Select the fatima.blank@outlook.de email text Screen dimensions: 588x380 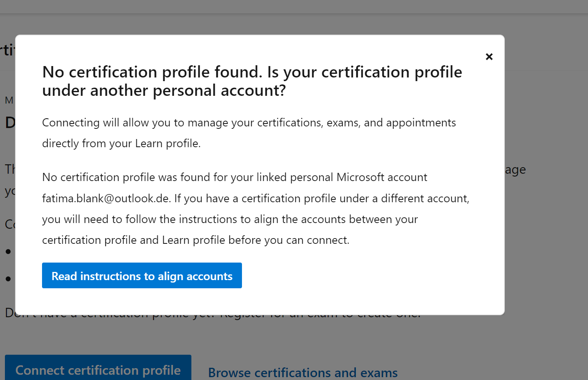[106, 199]
